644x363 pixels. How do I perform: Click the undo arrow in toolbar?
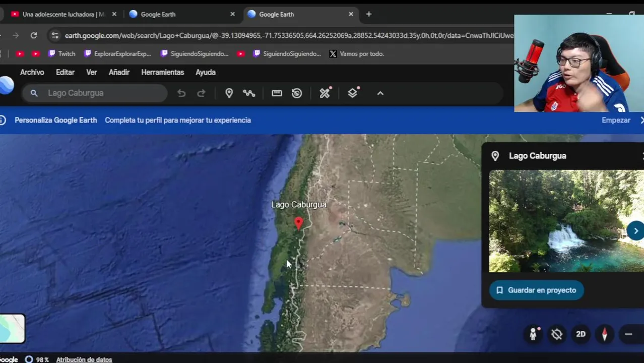pyautogui.click(x=181, y=93)
